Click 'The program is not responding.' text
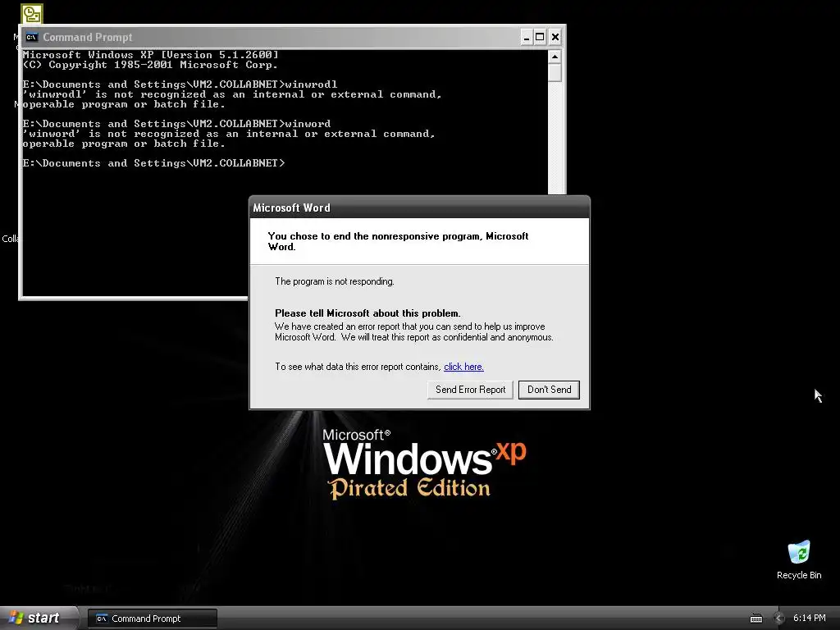This screenshot has width=840, height=630. pos(335,281)
